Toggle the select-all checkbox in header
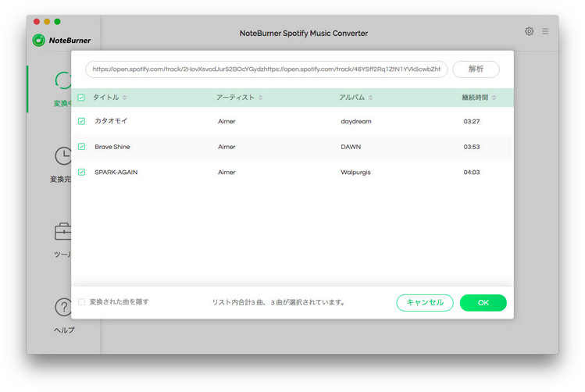Image resolution: width=585 pixels, height=392 pixels. click(81, 98)
